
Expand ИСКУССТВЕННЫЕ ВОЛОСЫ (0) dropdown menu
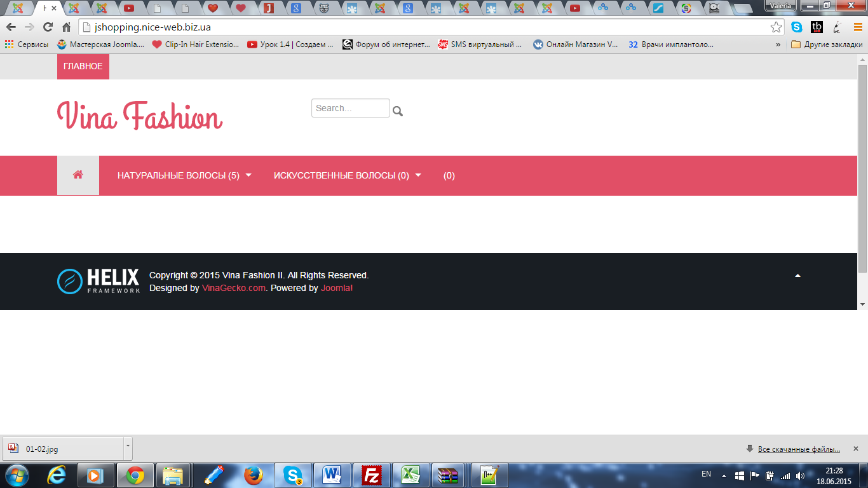coord(348,175)
